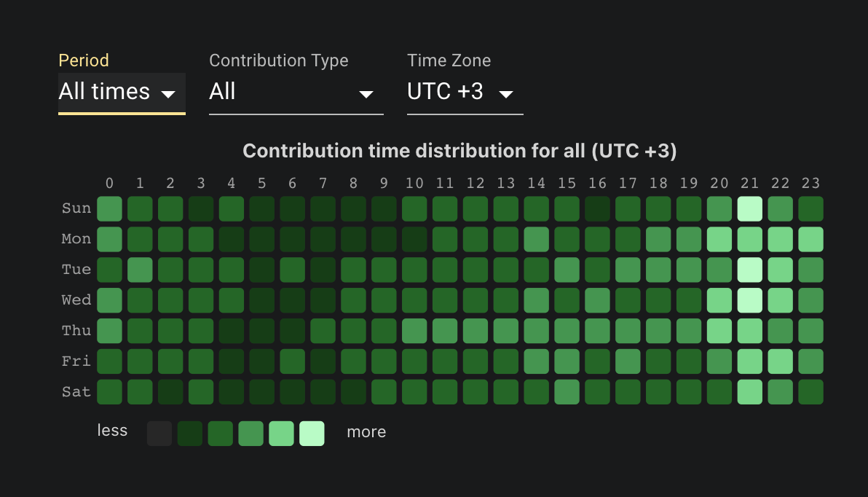Open the Time Zone dropdown
Image resolution: width=868 pixels, height=497 pixels.
pyautogui.click(x=465, y=92)
